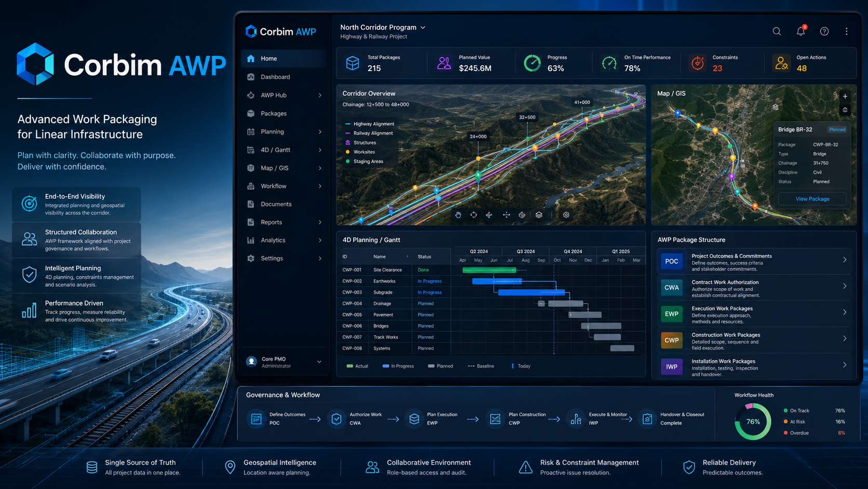This screenshot has width=868, height=489.
Task: Open notifications bell with red badge
Action: pyautogui.click(x=801, y=31)
